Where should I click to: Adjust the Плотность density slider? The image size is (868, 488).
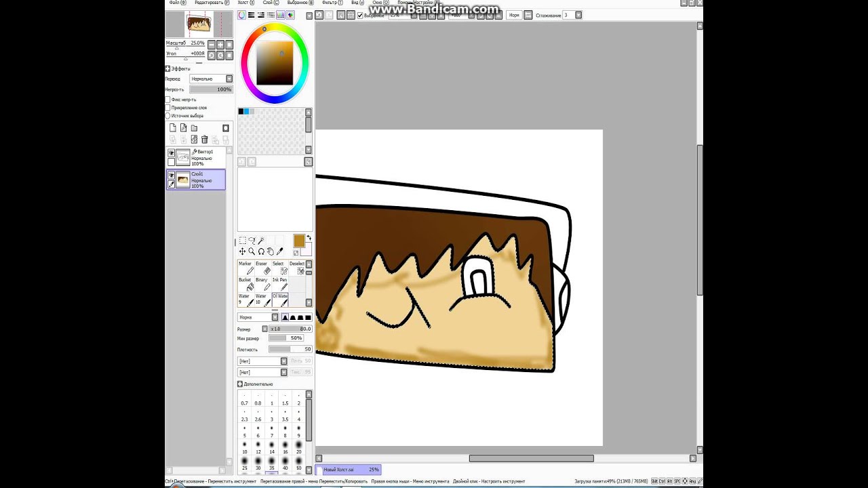point(290,349)
